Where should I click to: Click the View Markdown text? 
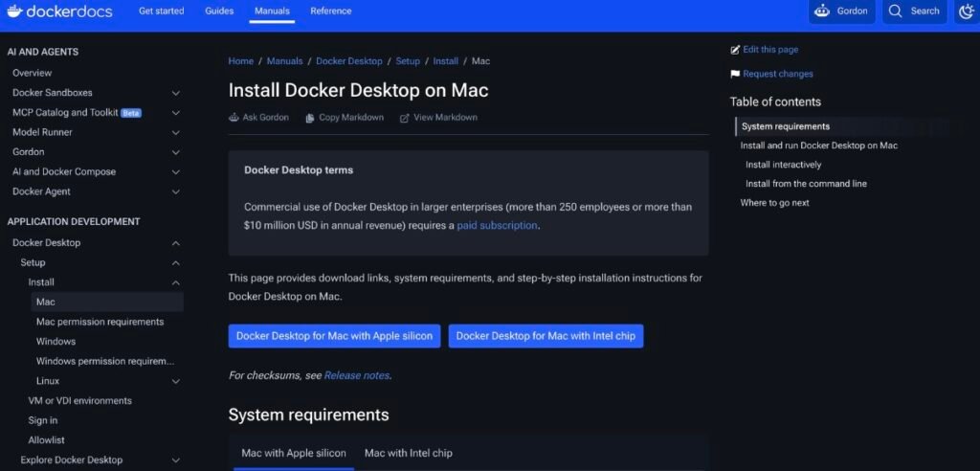446,118
